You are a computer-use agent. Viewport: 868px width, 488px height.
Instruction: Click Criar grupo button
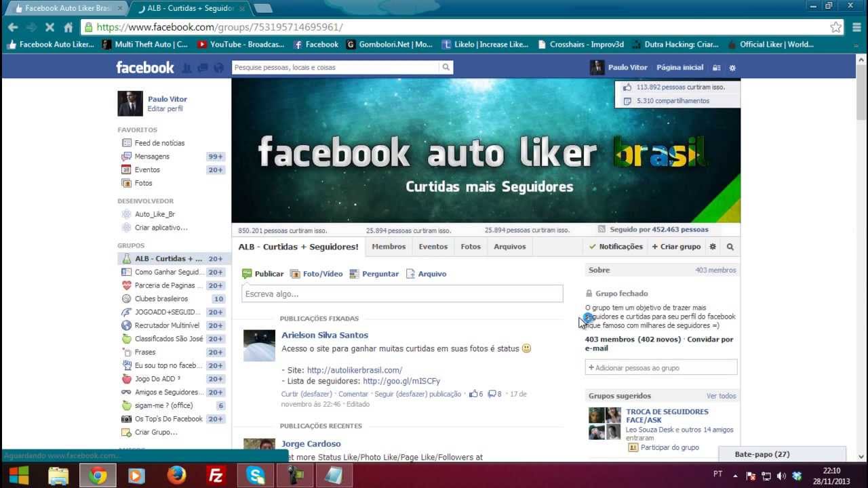click(676, 247)
